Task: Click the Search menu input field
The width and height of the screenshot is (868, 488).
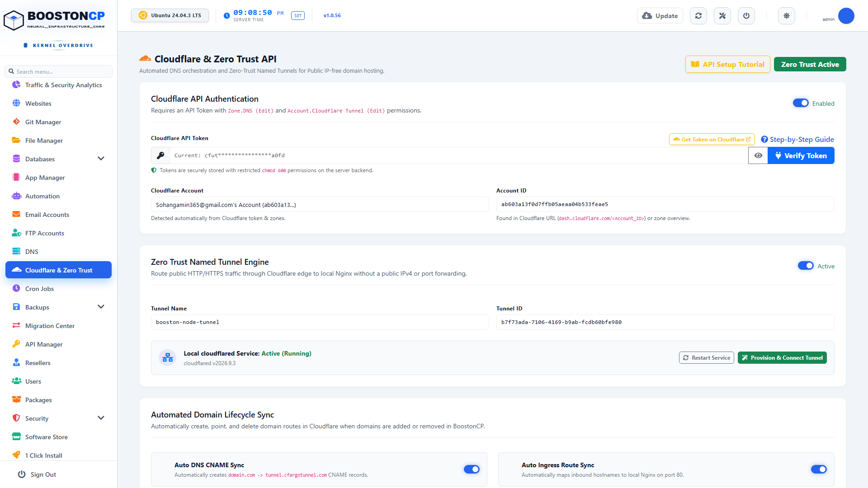Action: click(x=58, y=71)
